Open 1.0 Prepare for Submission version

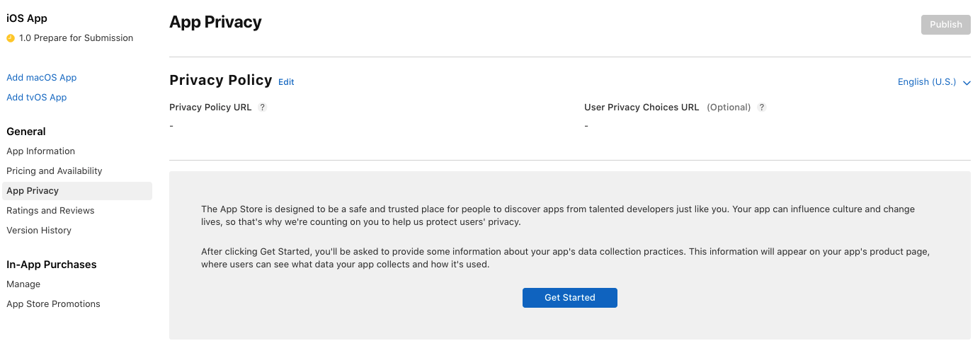(76, 38)
